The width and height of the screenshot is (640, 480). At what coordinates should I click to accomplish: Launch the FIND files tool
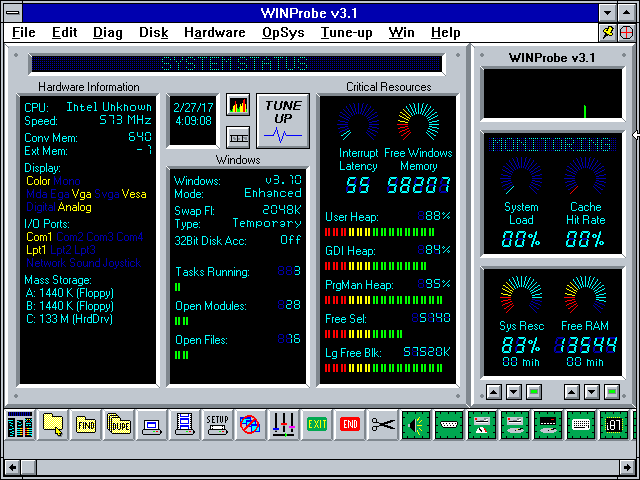click(x=86, y=425)
